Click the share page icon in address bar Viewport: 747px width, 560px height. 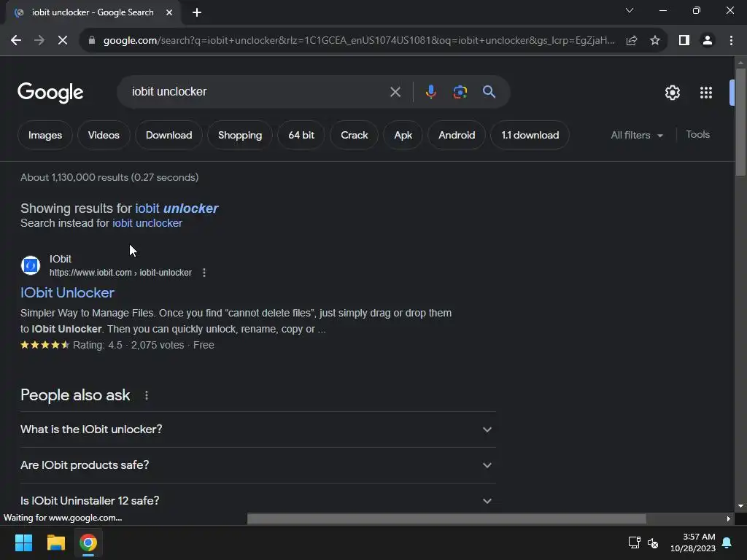pyautogui.click(x=632, y=41)
